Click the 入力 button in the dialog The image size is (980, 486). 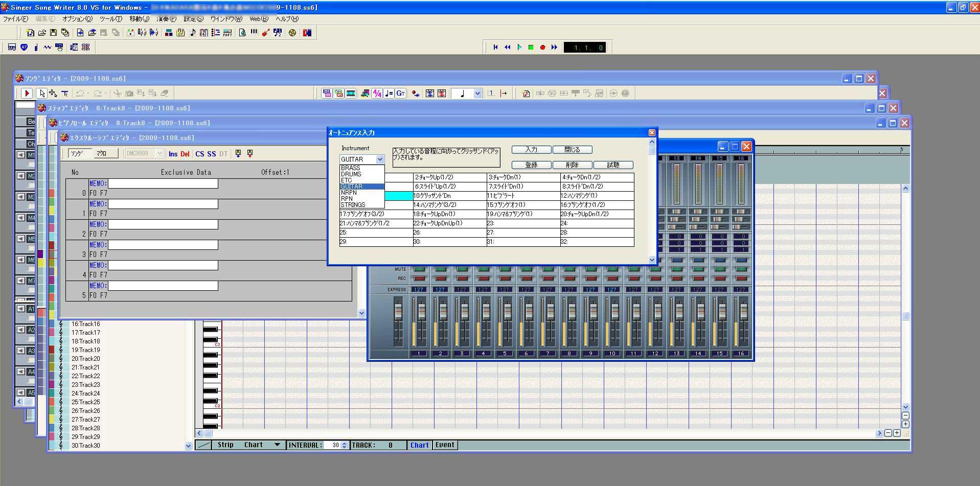tap(532, 150)
